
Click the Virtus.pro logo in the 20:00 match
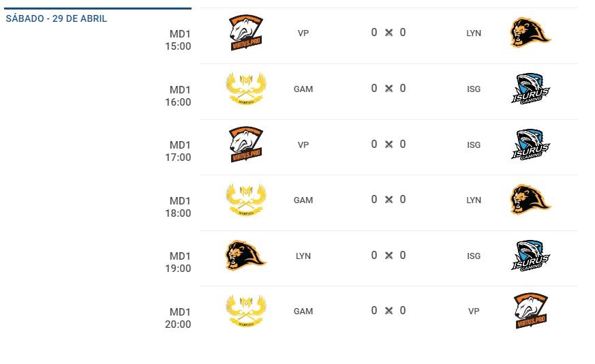tap(530, 311)
